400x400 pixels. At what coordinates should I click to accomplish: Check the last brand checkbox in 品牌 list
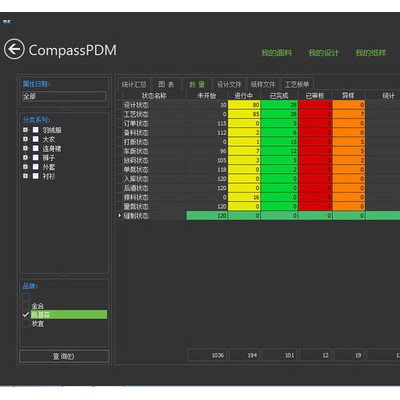26,324
